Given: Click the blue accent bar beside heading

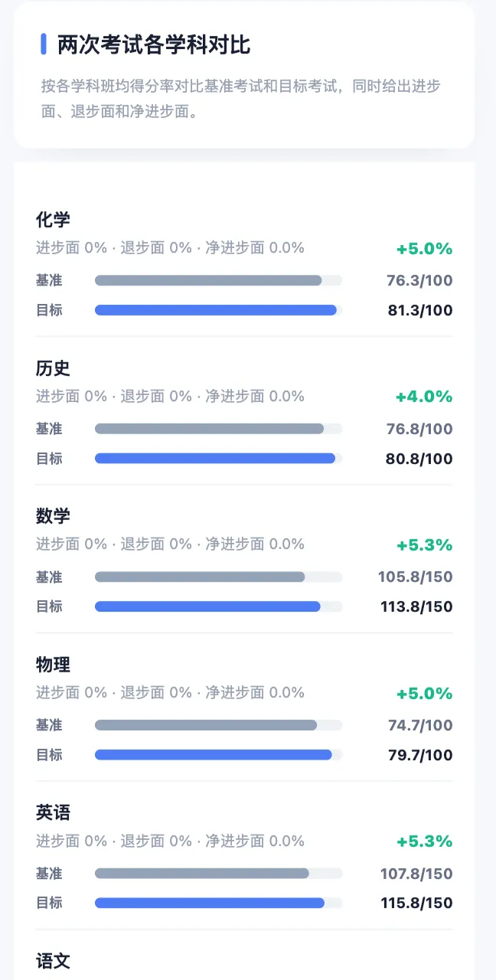Looking at the screenshot, I should [x=44, y=44].
